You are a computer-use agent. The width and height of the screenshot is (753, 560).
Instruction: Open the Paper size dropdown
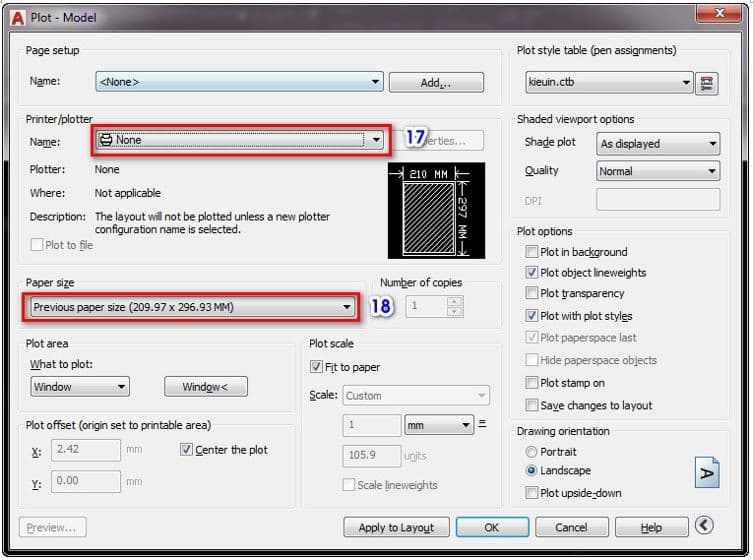click(x=192, y=307)
